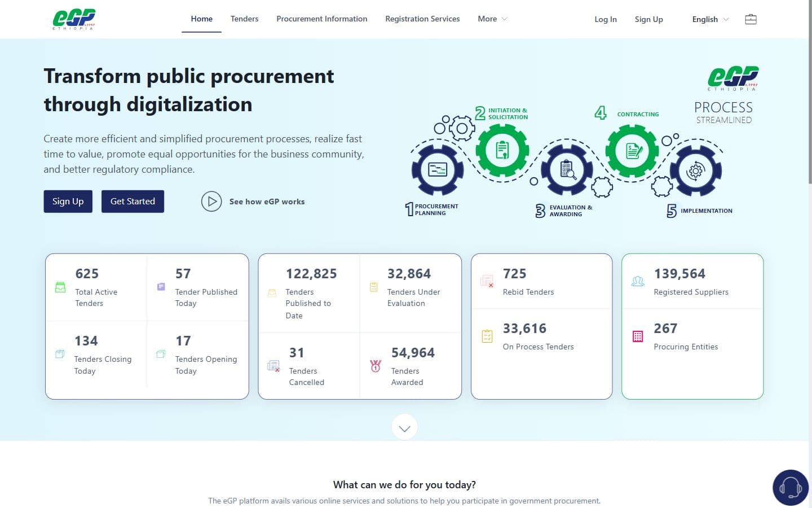
Task: Open the English language dropdown
Action: point(710,19)
